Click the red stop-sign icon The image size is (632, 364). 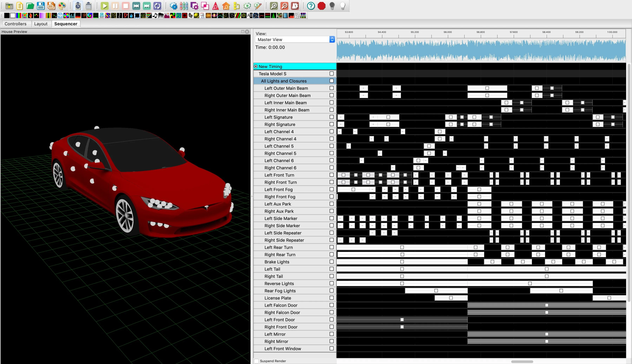(321, 6)
